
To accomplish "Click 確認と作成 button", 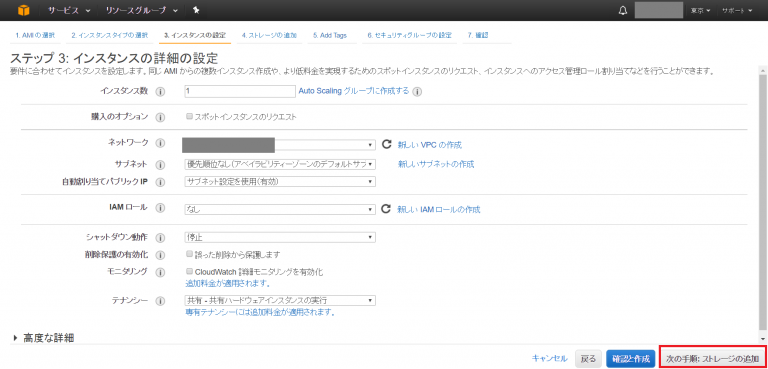I will click(x=630, y=359).
